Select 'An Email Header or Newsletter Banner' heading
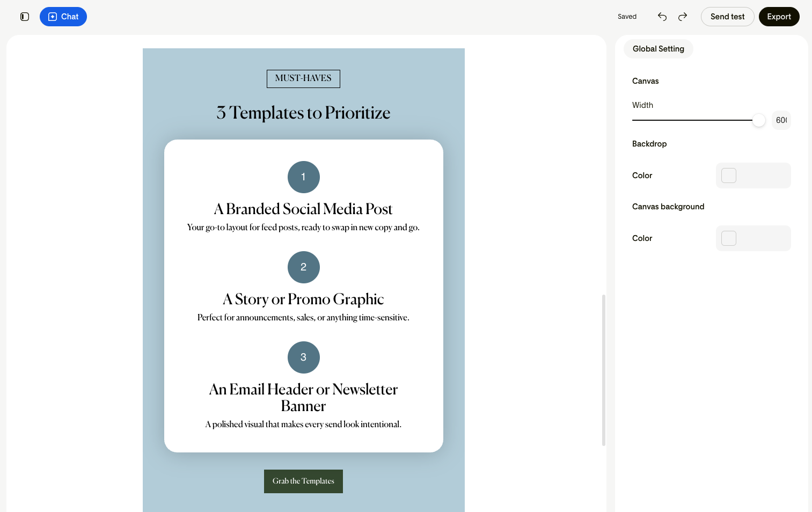Screen dimensions: 812x512 point(303,397)
